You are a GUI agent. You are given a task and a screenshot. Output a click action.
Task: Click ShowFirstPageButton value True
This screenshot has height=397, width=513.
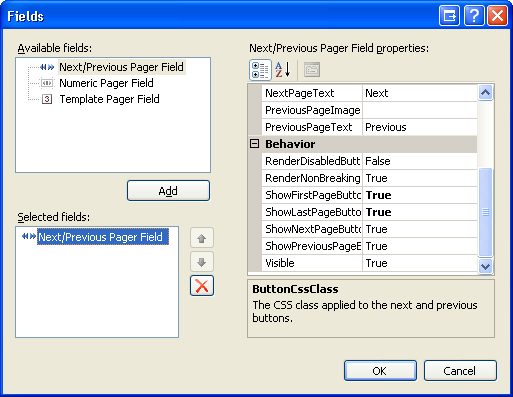click(x=420, y=195)
